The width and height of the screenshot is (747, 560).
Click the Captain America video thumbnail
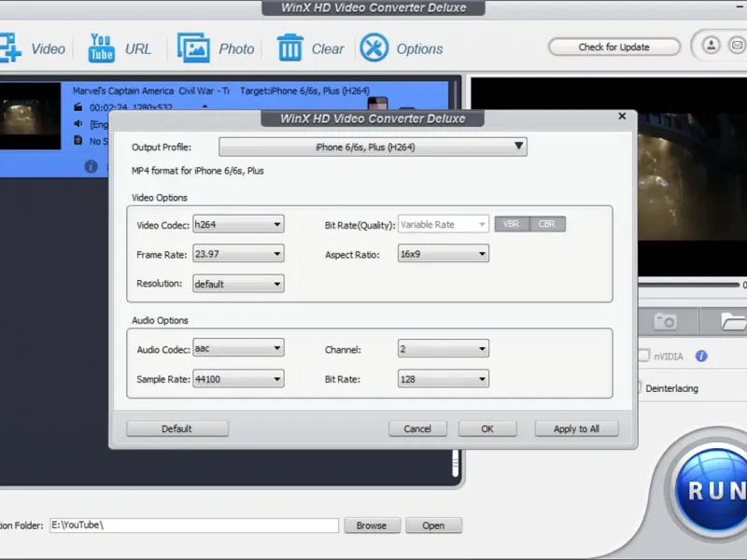pyautogui.click(x=31, y=116)
